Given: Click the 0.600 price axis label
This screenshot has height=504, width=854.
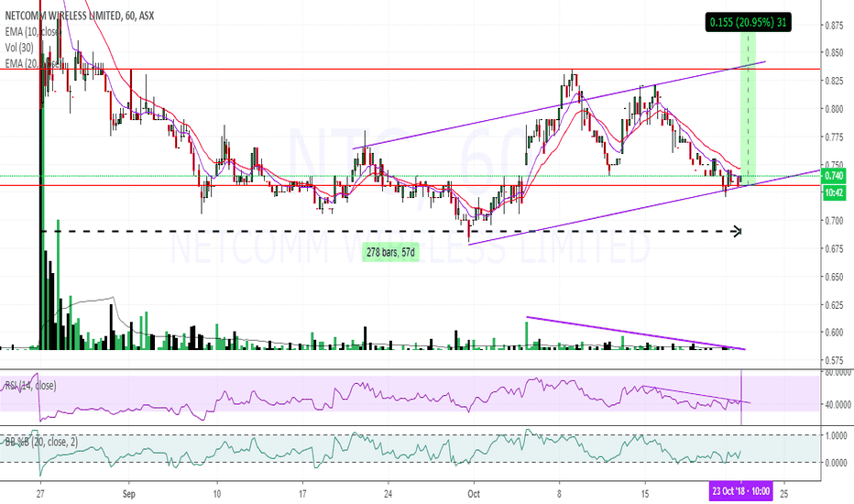Looking at the screenshot, I should [x=835, y=333].
